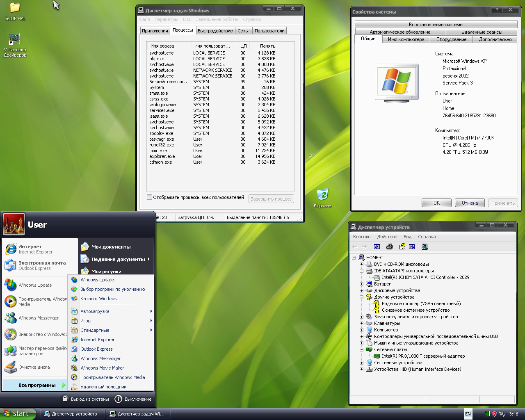Click the Windows Messenger icon in left start panel
Screen dimensions: 525x420
(x=11, y=318)
